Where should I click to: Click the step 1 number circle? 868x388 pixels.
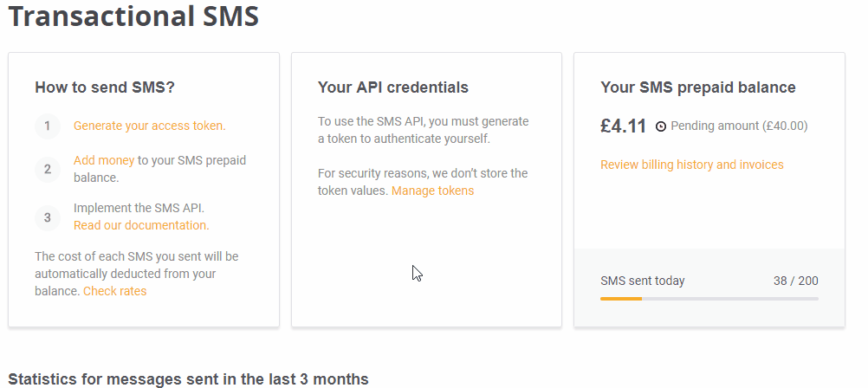pyautogui.click(x=48, y=126)
